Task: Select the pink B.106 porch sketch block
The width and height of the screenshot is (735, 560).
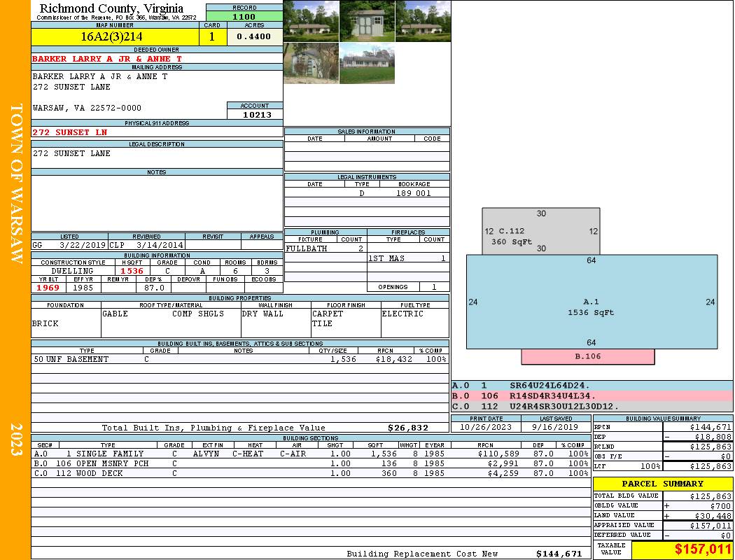Action: point(588,357)
